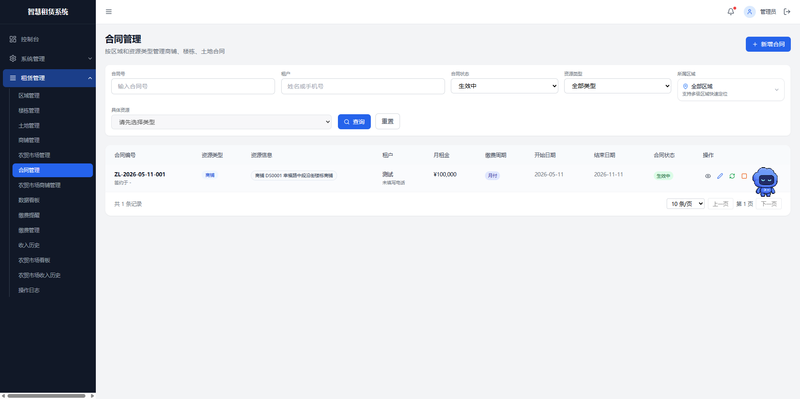Click the 控制台 dashboard grid icon

[x=13, y=39]
